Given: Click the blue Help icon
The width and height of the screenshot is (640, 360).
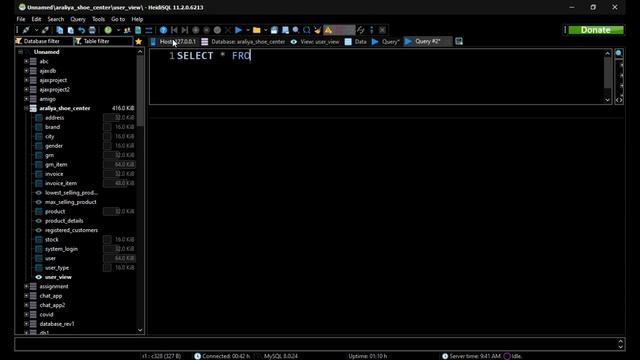Looking at the screenshot, I should [x=163, y=30].
